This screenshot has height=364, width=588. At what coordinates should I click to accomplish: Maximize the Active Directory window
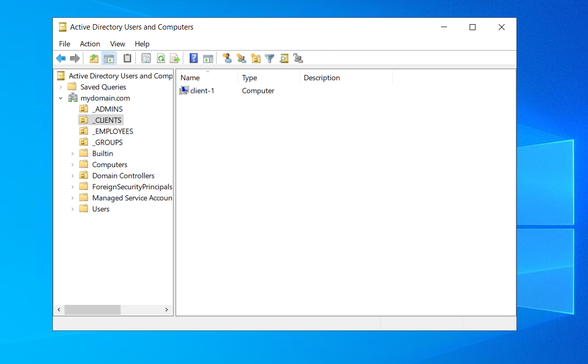tap(473, 27)
